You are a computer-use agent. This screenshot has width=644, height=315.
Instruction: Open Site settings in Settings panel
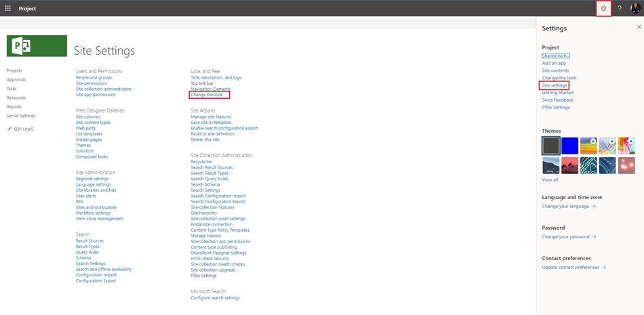(555, 85)
